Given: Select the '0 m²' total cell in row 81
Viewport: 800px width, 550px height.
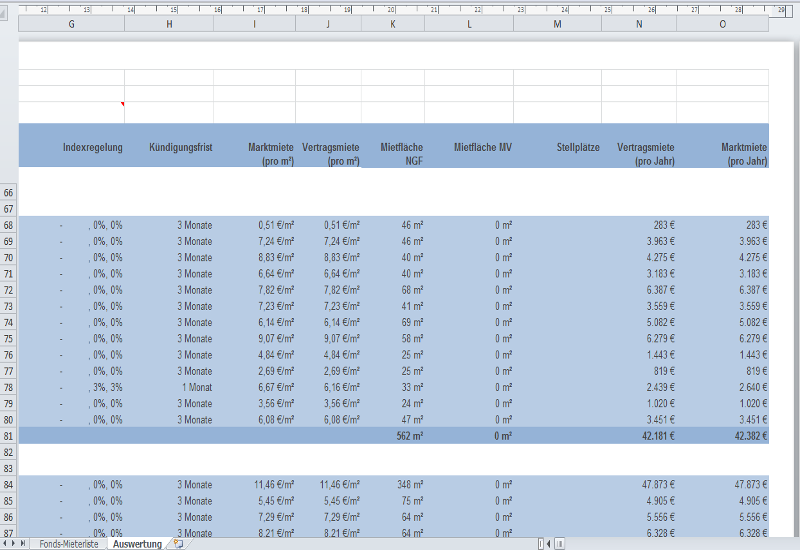Looking at the screenshot, I should [469, 436].
